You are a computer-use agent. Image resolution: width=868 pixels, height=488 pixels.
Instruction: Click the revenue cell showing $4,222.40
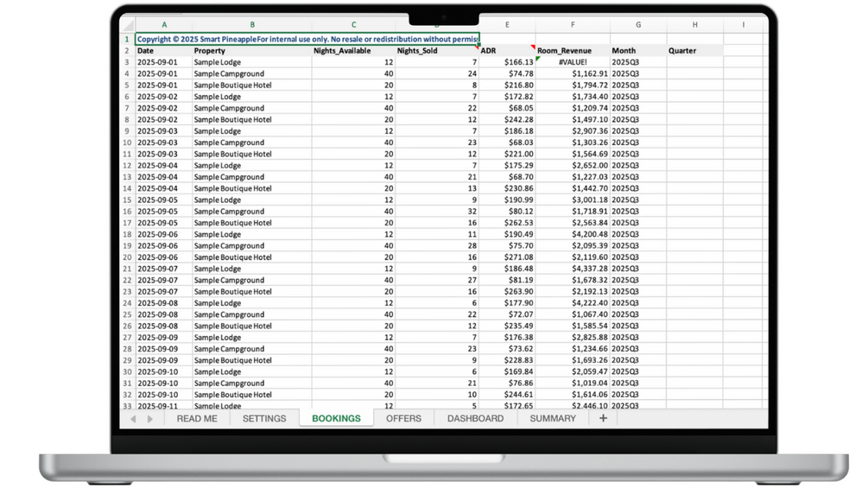tap(573, 303)
